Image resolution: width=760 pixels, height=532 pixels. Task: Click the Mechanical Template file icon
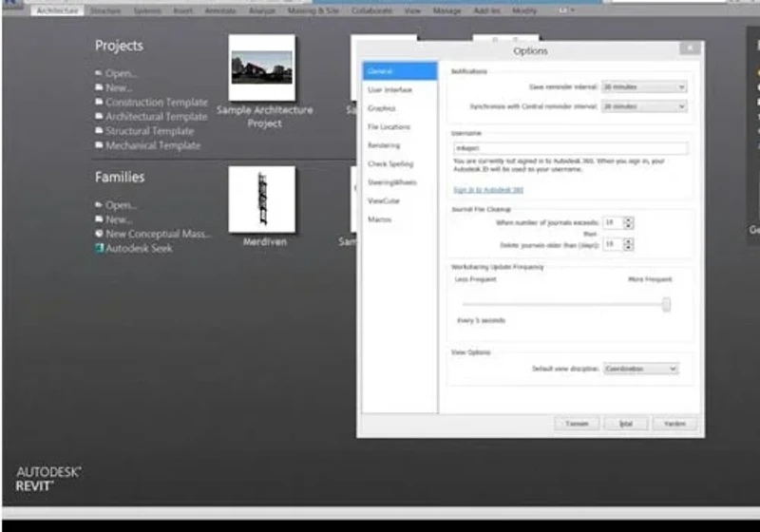99,145
